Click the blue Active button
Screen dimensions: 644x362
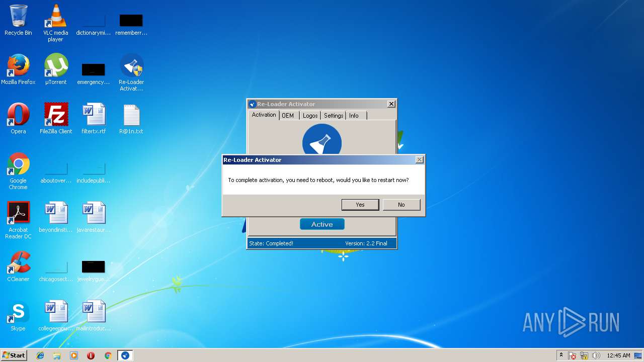tap(322, 224)
